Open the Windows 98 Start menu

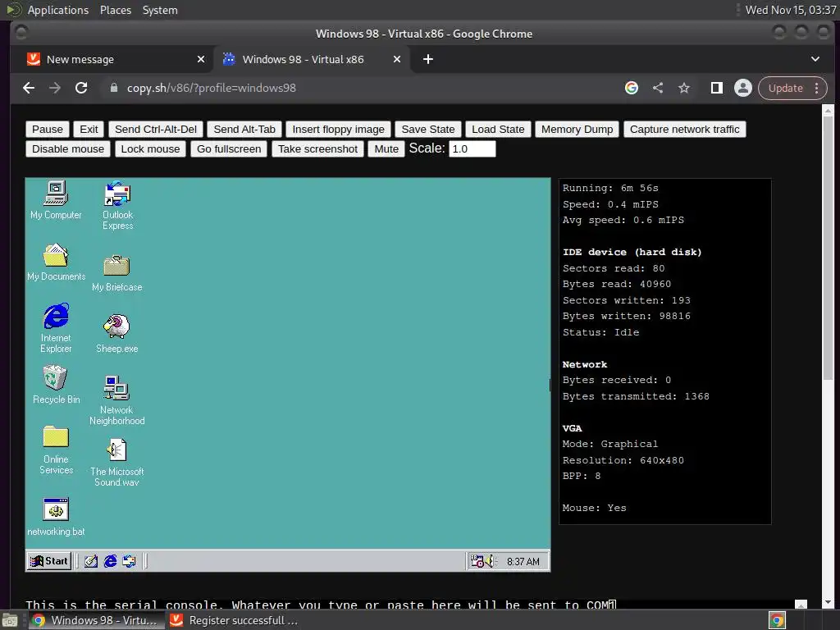click(x=49, y=561)
